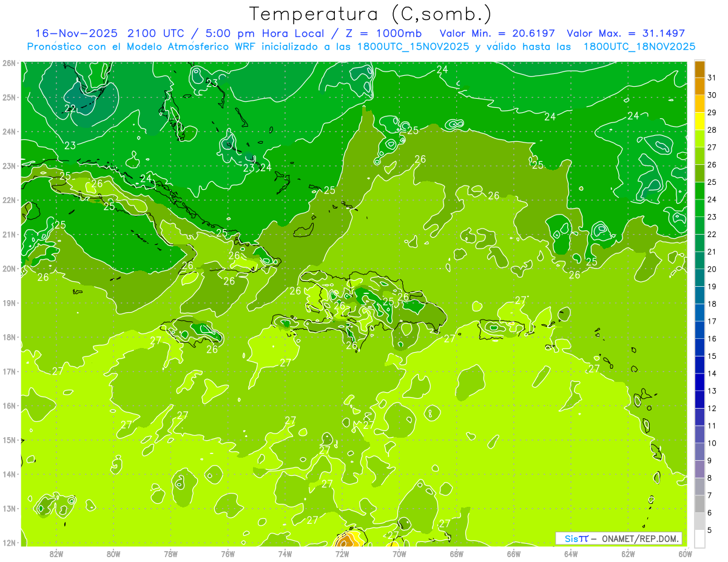
Task: Select the date "16-Nov-2025" in header
Action: click(x=77, y=33)
